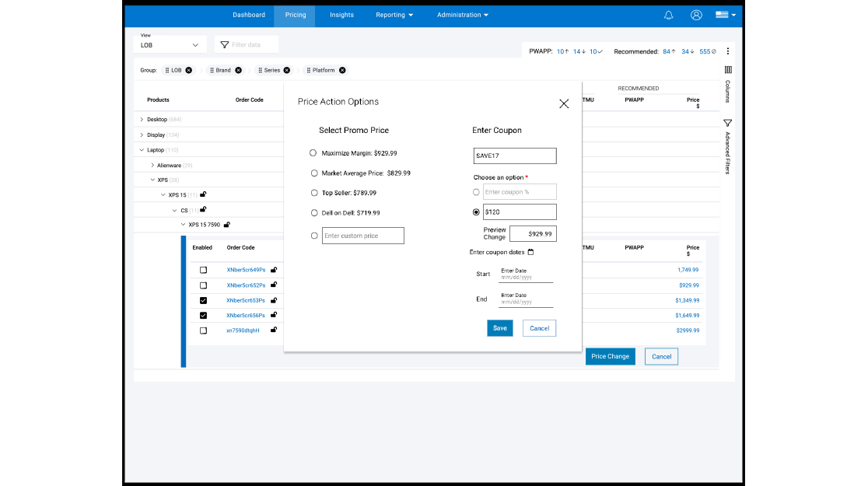The image size is (868, 486).
Task: Go to the Dashboard tab
Action: [249, 15]
